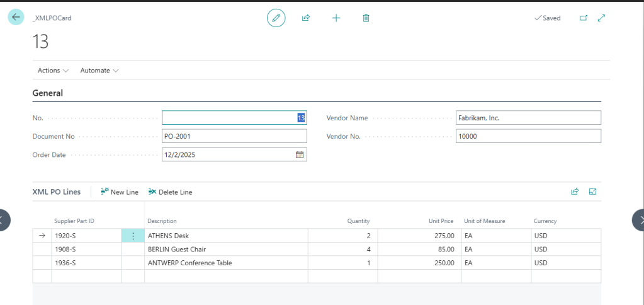644x305 pixels.
Task: Open row options for the 1920-S line
Action: (x=133, y=236)
